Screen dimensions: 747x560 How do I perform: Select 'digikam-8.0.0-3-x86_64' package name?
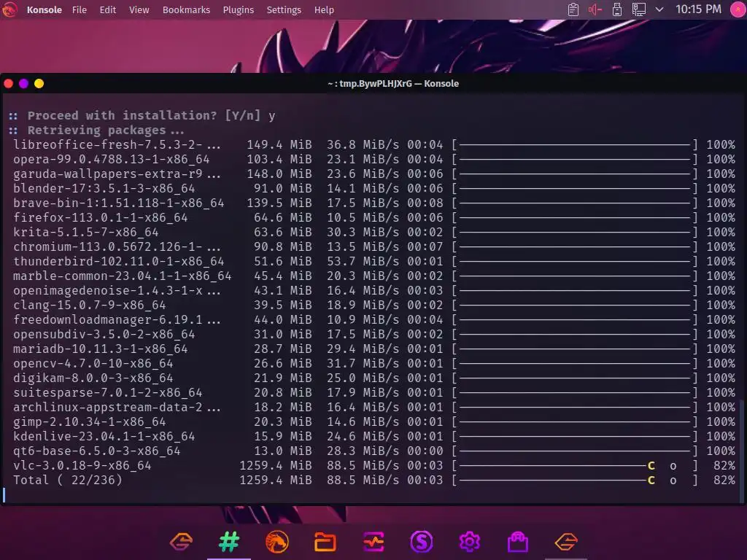tap(93, 378)
